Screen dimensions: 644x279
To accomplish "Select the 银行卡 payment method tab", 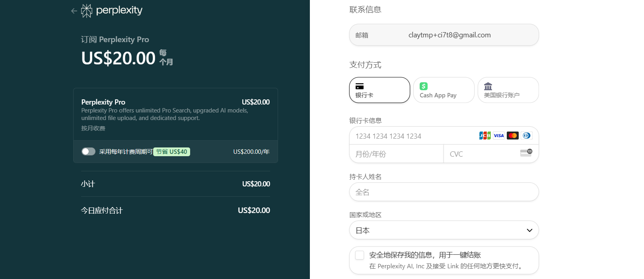I will [x=379, y=90].
